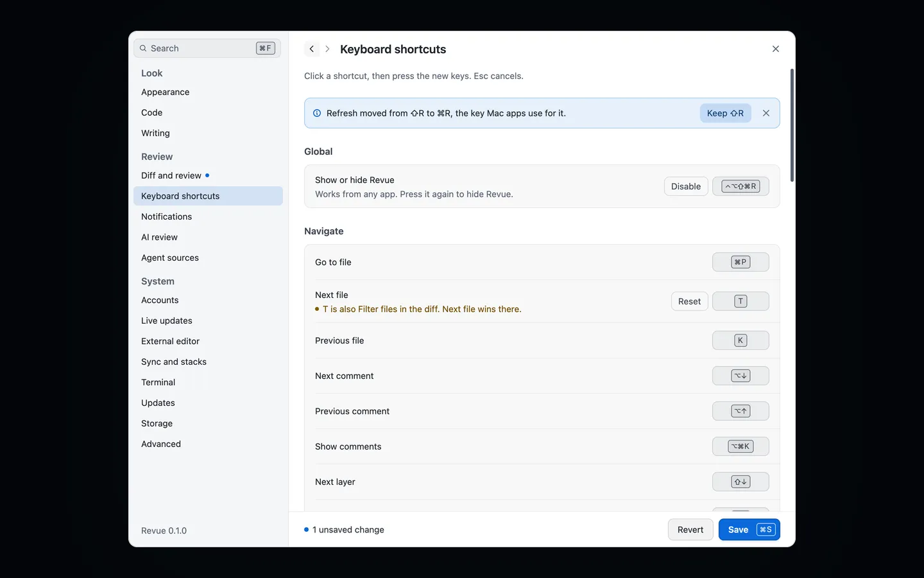Open the AI review settings

[208, 237]
